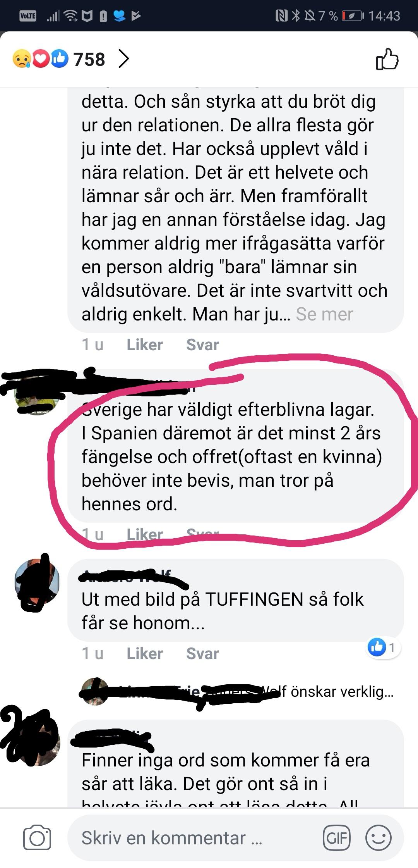Expand the collapsed reply ending "önskar verklig..."
The image size is (418, 868).
click(237, 691)
